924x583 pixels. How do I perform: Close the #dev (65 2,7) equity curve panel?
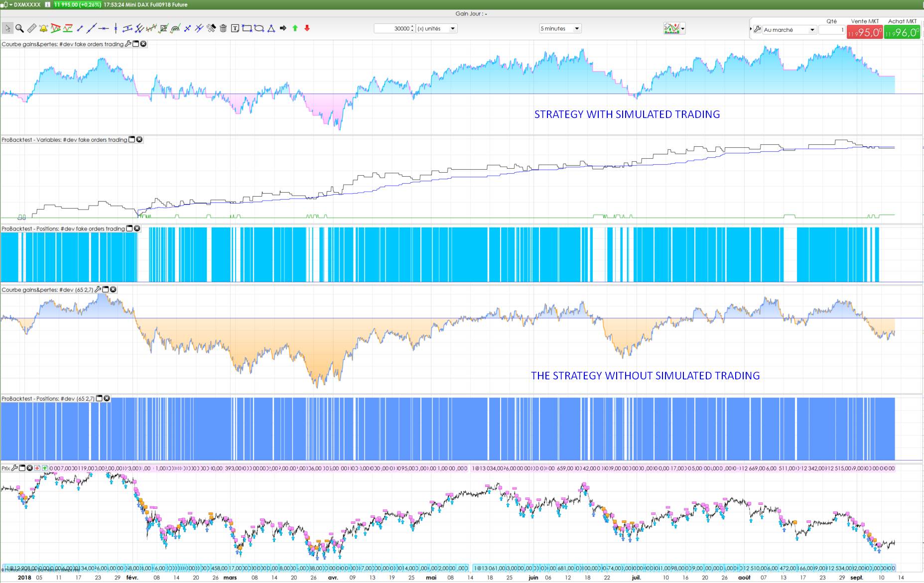click(113, 289)
